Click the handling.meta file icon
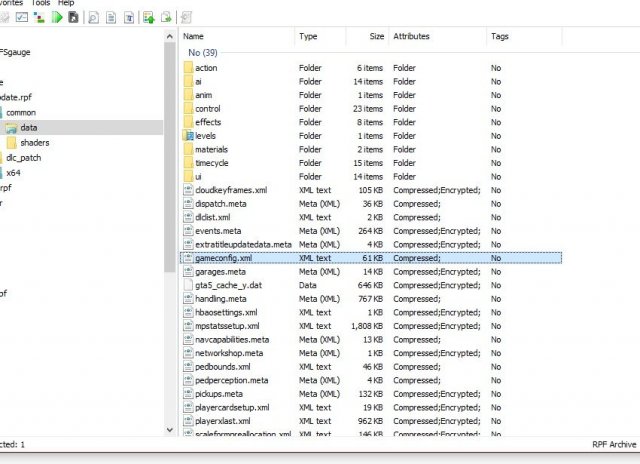Viewport: 640px width, 464px height. coord(188,299)
